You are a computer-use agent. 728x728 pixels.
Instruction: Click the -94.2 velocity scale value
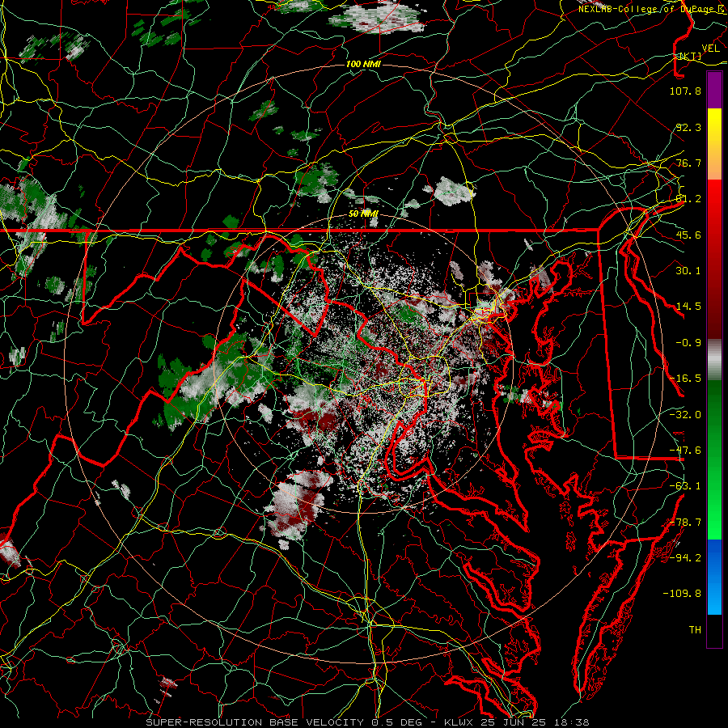tap(685, 558)
